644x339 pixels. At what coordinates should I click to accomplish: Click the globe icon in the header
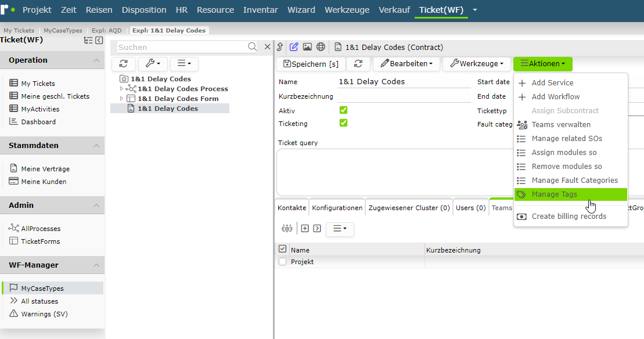321,47
